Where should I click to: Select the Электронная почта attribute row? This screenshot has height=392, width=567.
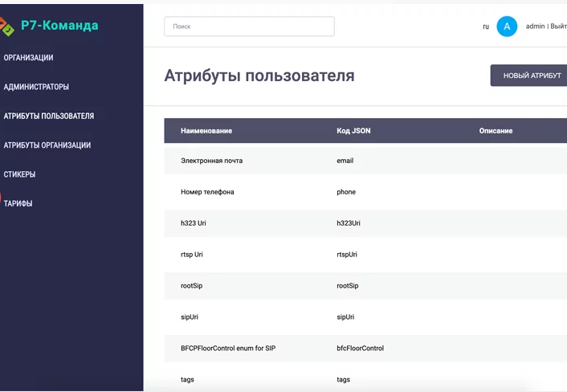(x=212, y=161)
